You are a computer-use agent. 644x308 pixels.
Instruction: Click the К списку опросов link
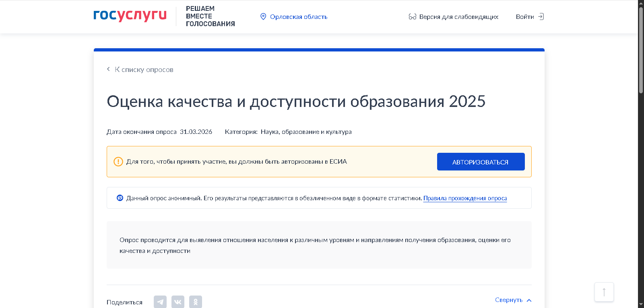(x=144, y=70)
